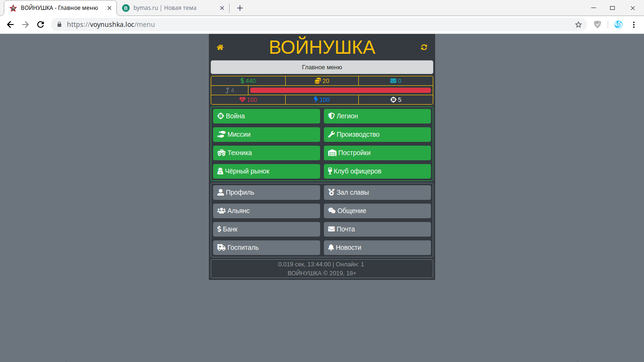
Task: Click the gold coins counter showing 20
Action: tap(322, 81)
